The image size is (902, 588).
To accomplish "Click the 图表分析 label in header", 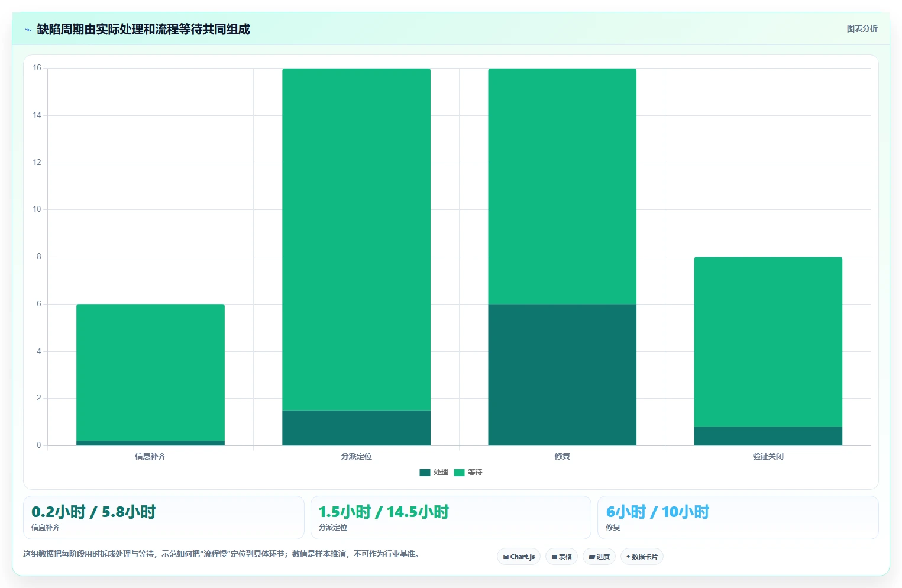I will point(862,28).
